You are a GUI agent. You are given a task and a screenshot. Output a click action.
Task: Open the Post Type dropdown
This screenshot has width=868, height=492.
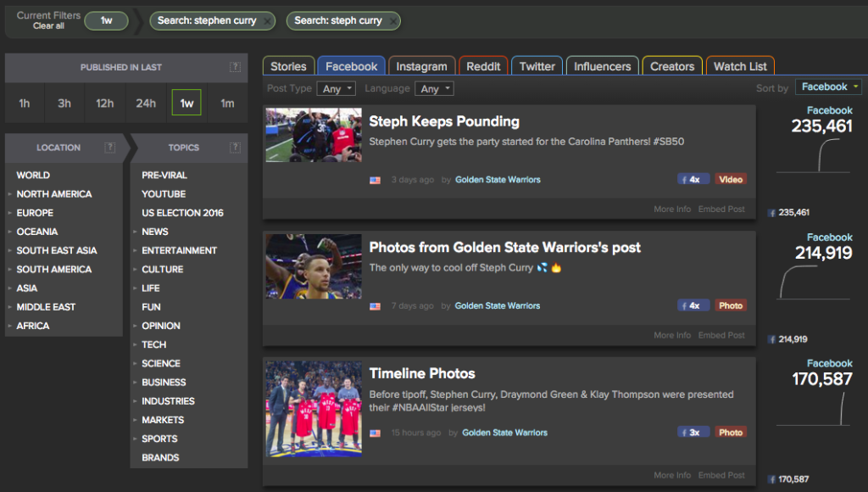[x=336, y=89]
